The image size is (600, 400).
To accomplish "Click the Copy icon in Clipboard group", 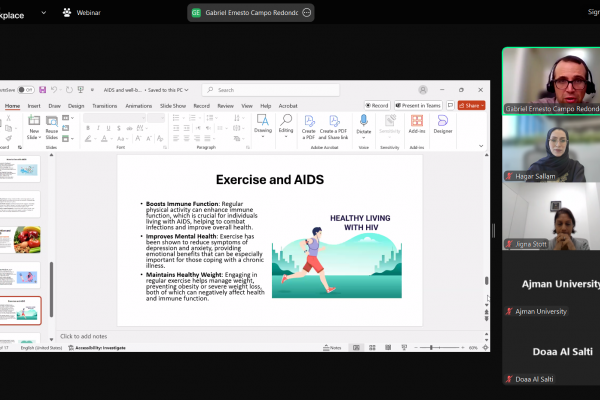I will point(8,128).
